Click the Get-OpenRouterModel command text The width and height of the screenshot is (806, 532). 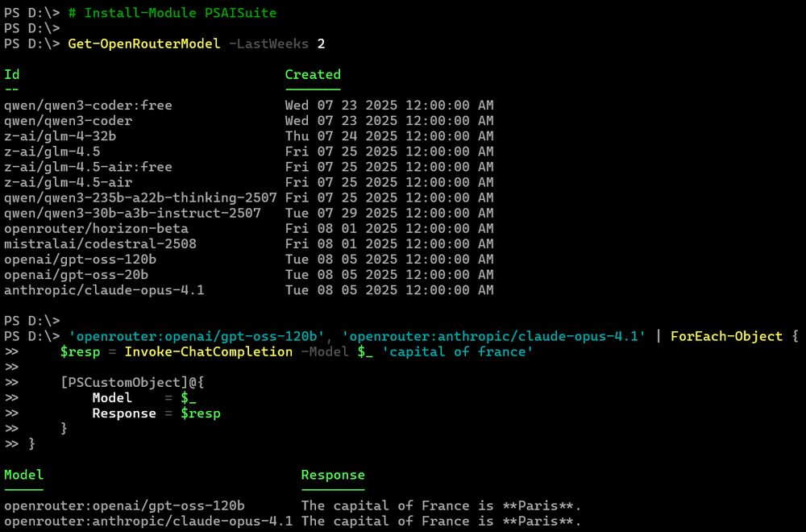click(144, 44)
